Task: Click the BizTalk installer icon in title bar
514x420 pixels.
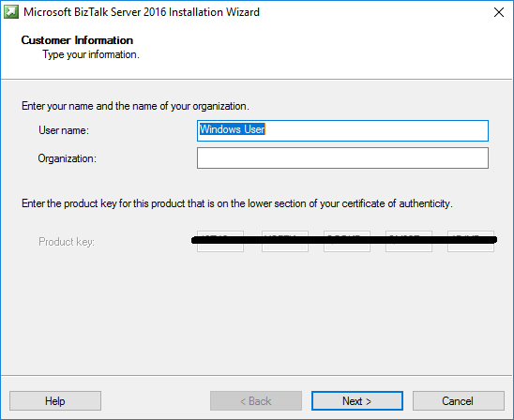Action: tap(11, 12)
